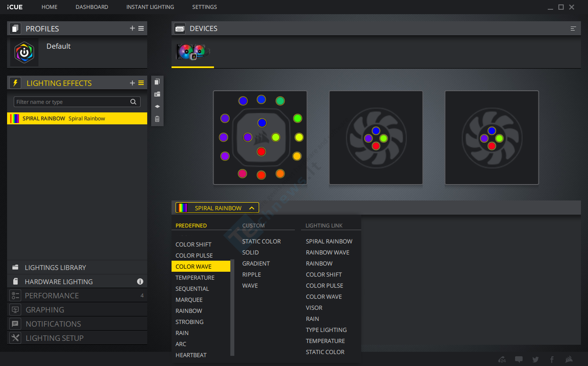Open the Home tab
The image size is (588, 366).
tap(50, 7)
